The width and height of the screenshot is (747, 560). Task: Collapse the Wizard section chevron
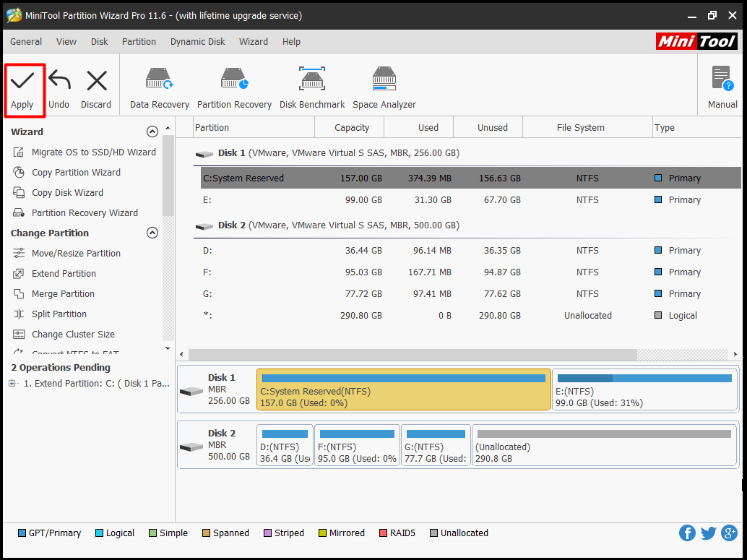(x=152, y=132)
